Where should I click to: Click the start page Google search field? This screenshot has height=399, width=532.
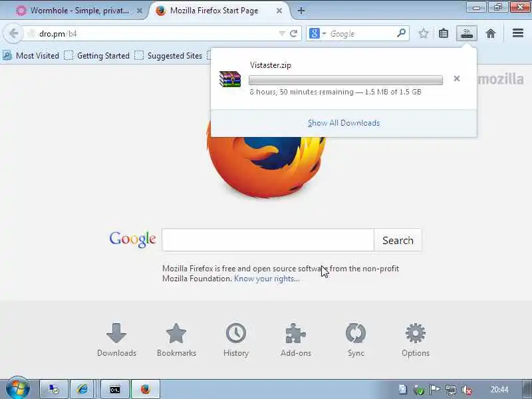(268, 240)
